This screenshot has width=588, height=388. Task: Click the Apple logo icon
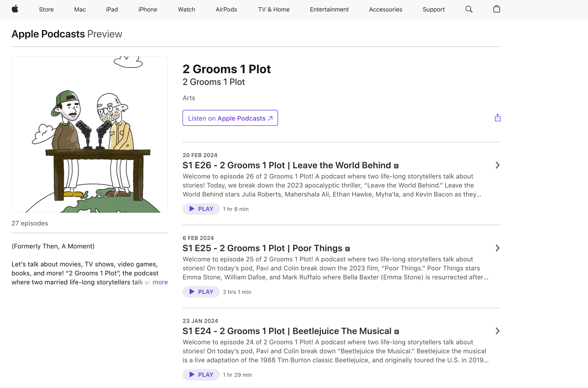pos(15,9)
